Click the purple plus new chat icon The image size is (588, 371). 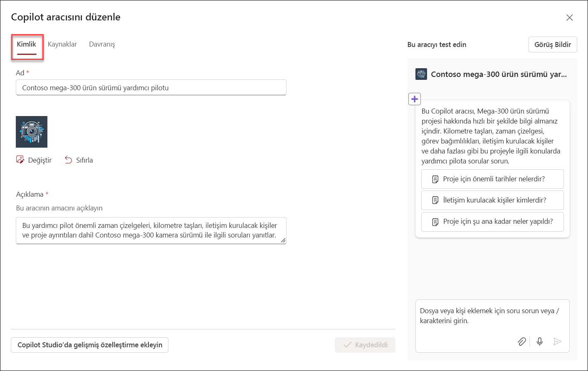415,99
